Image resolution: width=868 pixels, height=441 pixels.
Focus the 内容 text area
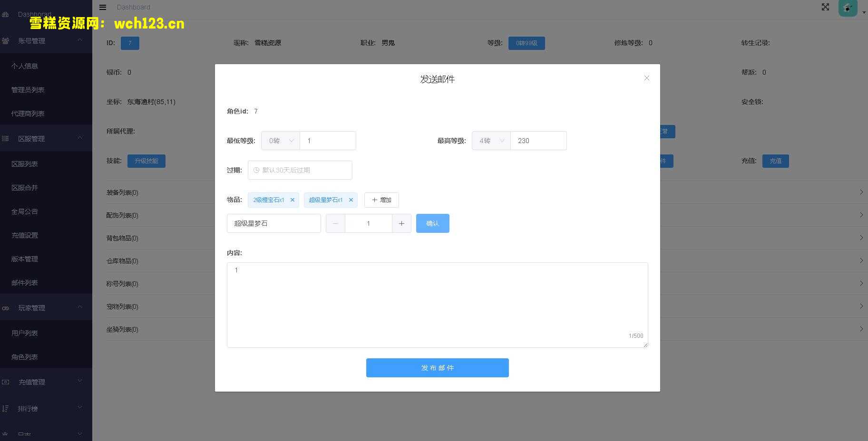point(438,305)
